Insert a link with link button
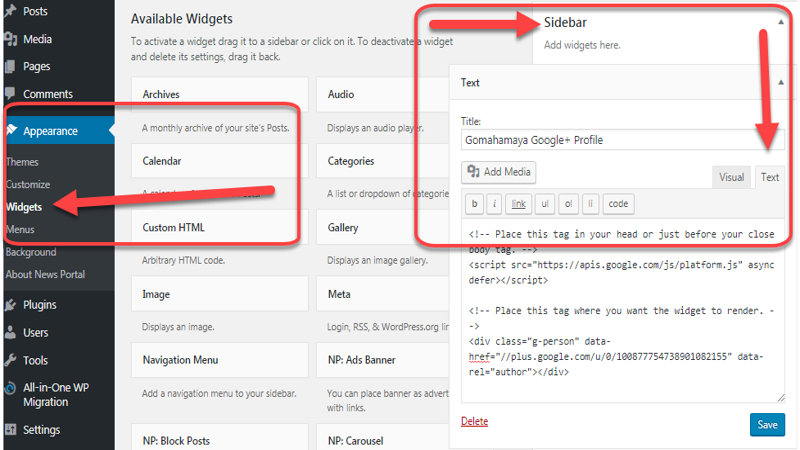The height and width of the screenshot is (450, 800). pos(518,204)
